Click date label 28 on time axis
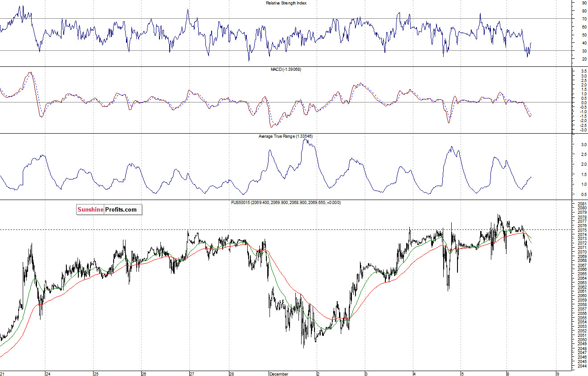Viewport: 588px width, 376px height. tap(232, 373)
